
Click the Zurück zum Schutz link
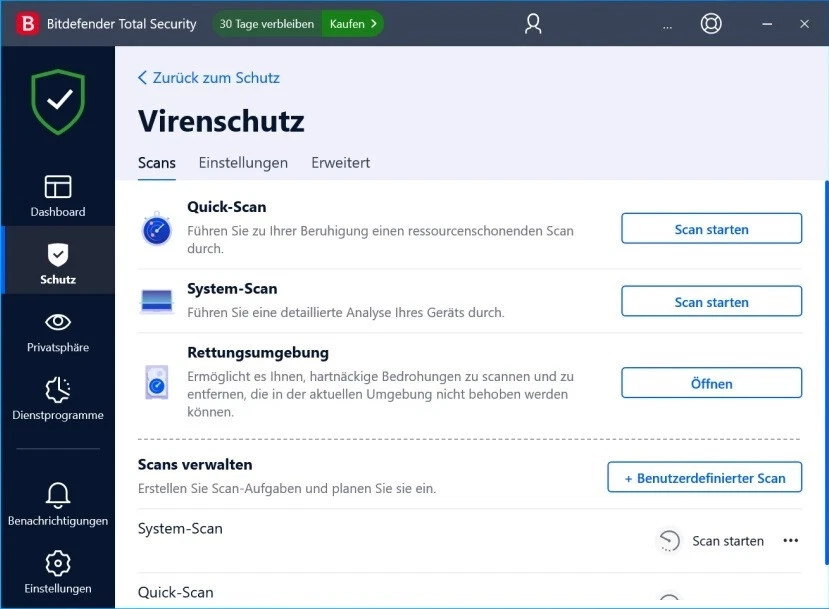[209, 77]
